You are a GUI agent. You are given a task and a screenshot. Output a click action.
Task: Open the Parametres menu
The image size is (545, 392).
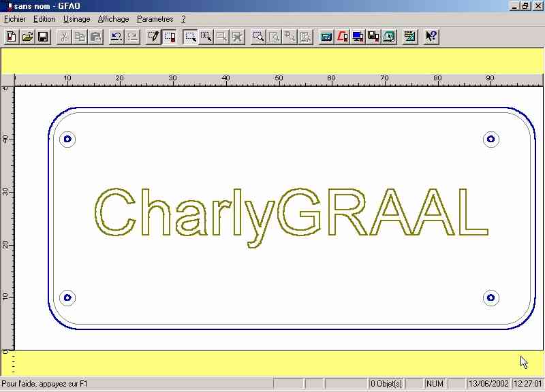coord(155,19)
